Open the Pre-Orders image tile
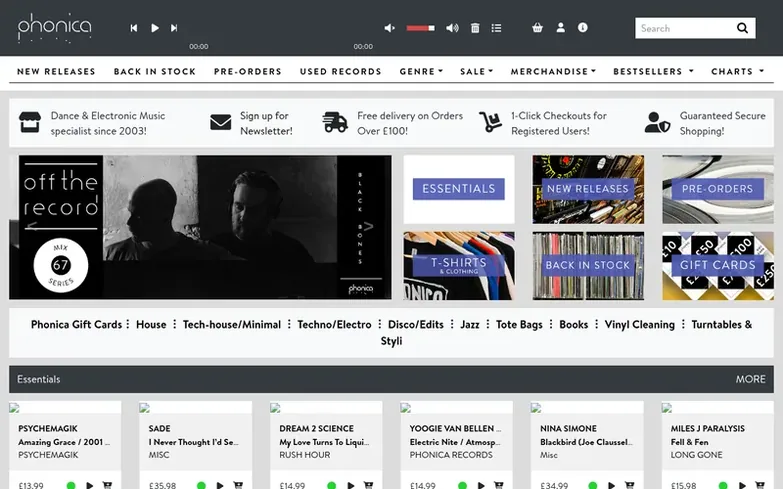Screen dimensions: 783x489 [718, 189]
